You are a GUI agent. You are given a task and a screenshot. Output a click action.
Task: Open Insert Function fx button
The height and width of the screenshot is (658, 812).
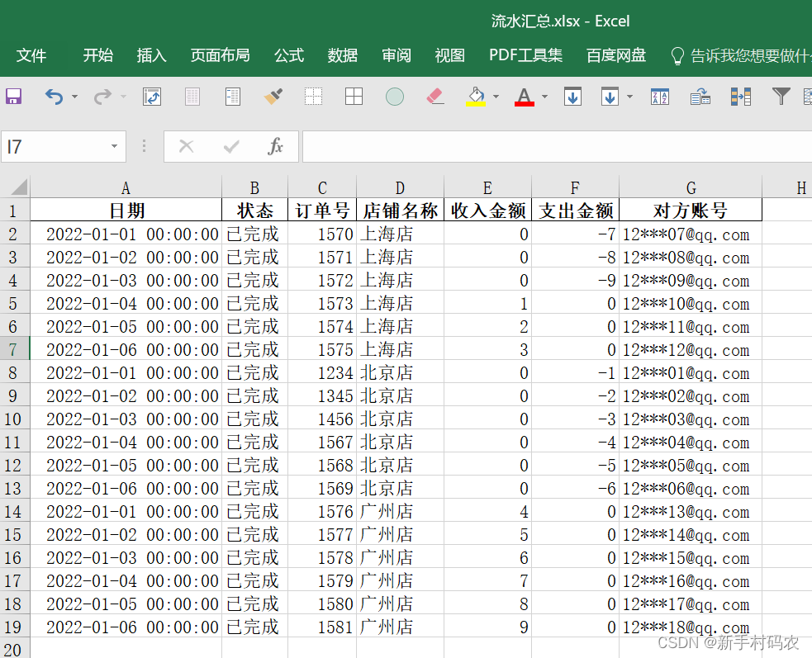click(276, 146)
